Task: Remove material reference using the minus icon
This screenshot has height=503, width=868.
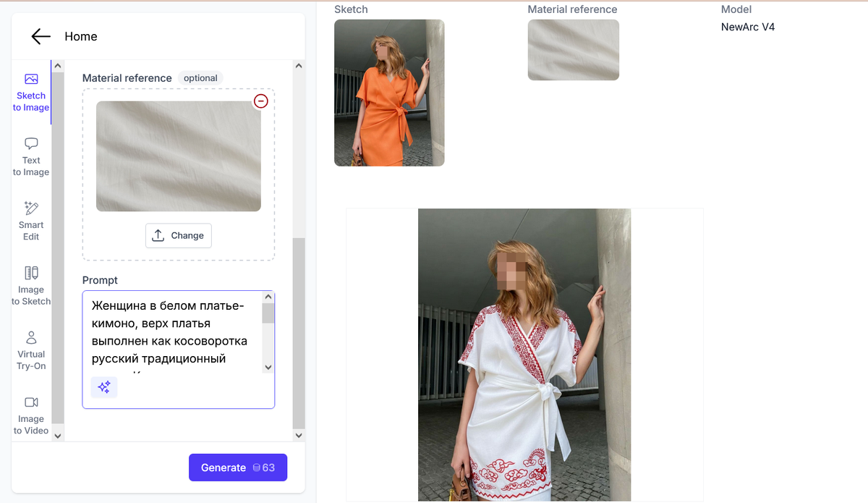Action: [261, 101]
